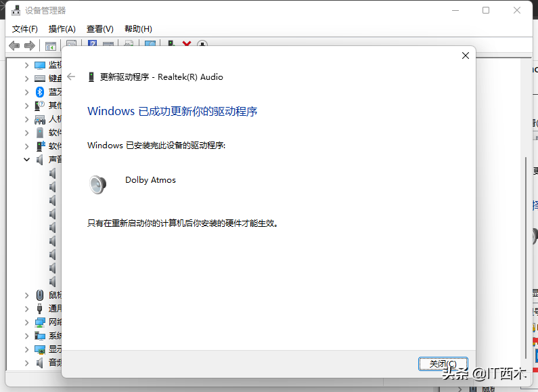This screenshot has height=392, width=538.
Task: Click the scan for hardware changes icon
Action: coord(150,43)
